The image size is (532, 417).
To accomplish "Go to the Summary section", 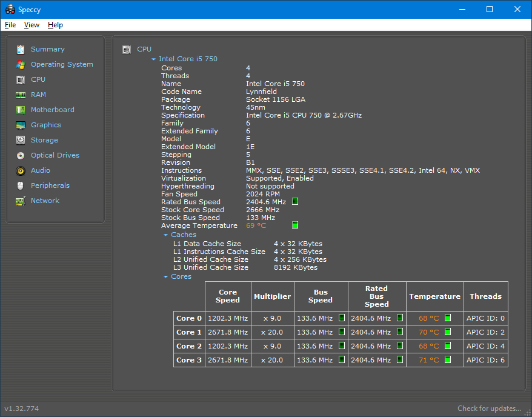I will point(47,49).
